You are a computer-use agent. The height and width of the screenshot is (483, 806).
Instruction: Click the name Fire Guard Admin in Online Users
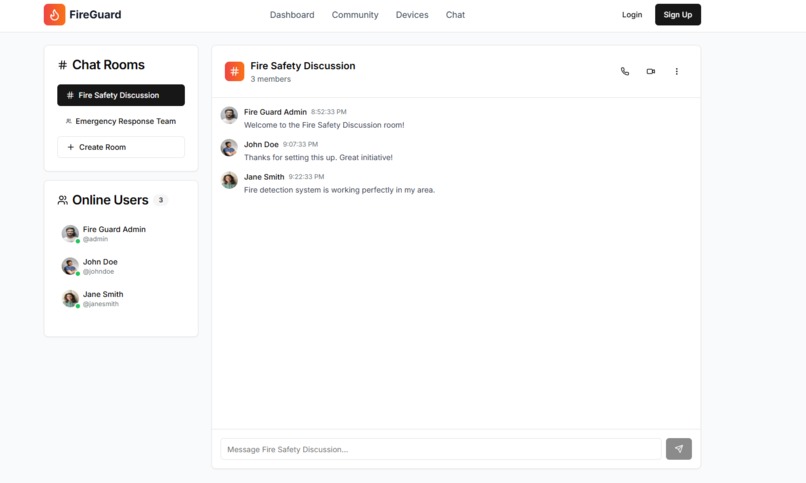(x=114, y=229)
